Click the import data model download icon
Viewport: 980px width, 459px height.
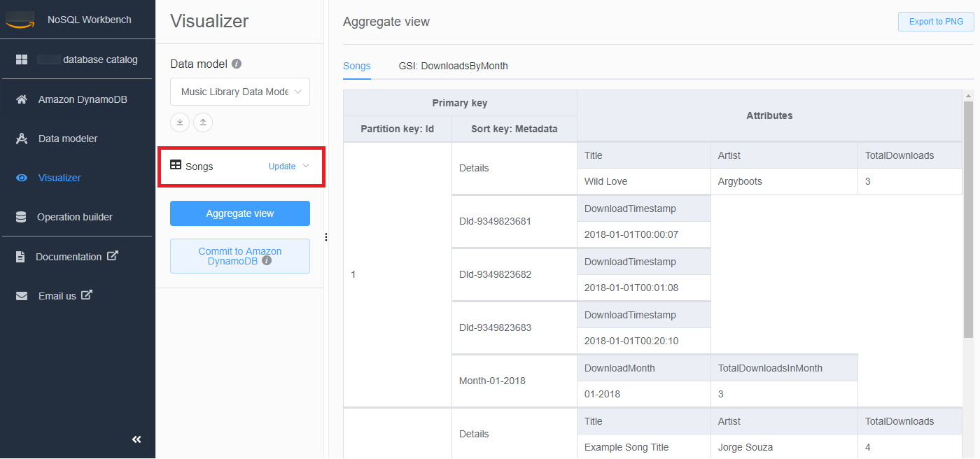(x=180, y=122)
